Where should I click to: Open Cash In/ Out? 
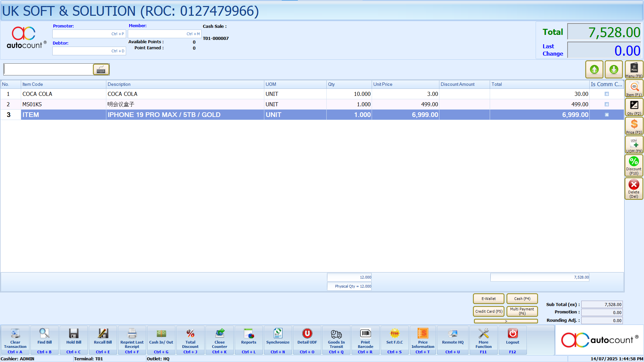click(x=161, y=340)
